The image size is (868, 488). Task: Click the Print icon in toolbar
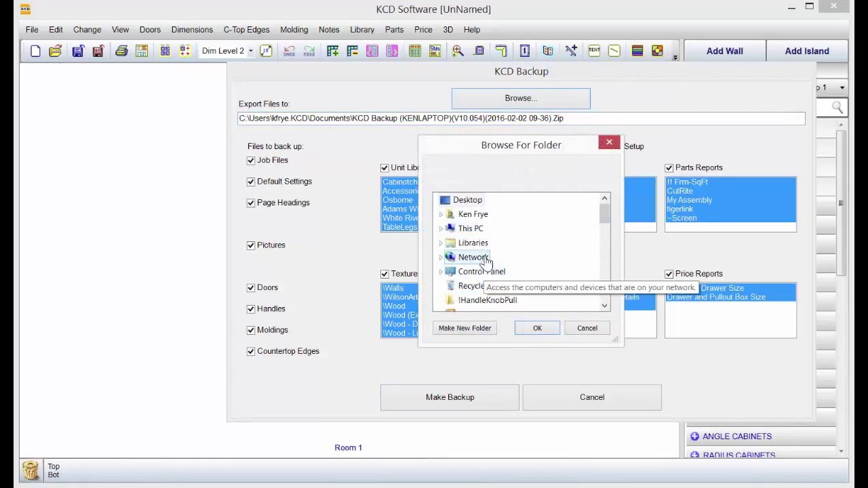pos(121,51)
